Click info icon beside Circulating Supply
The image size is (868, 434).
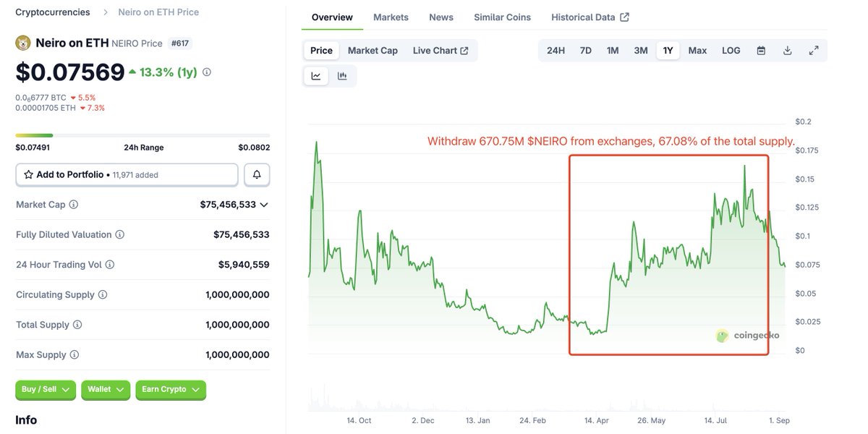[x=103, y=295]
